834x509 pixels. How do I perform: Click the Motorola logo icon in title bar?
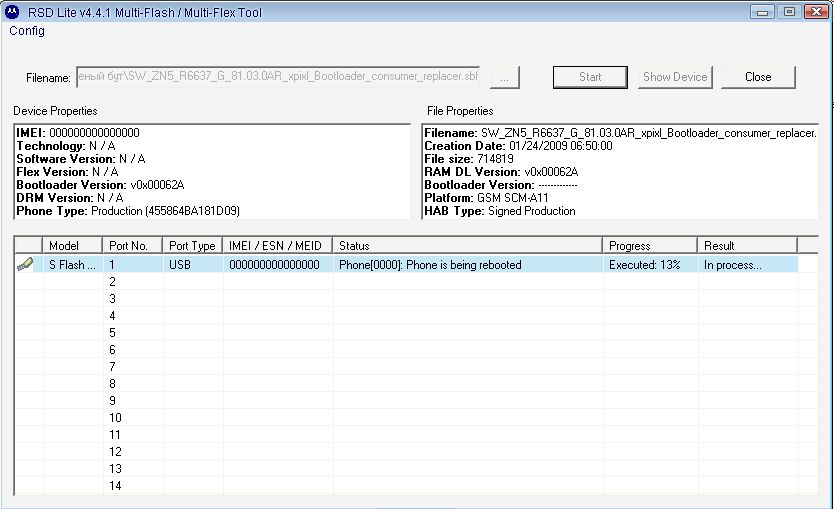12,12
